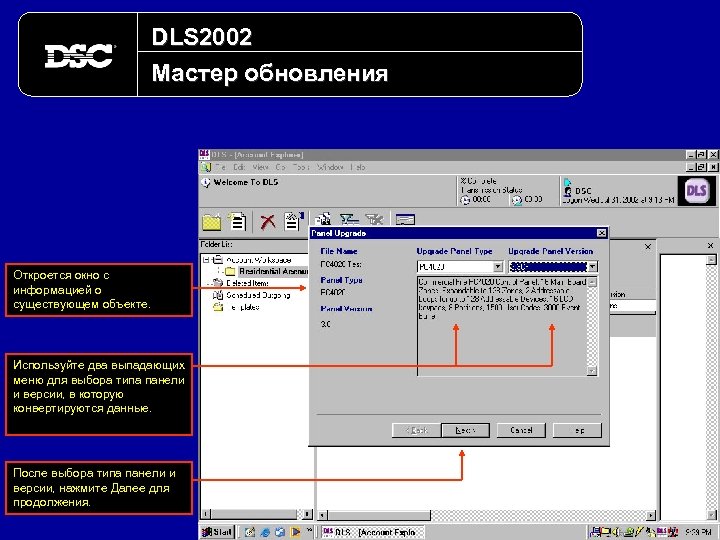Open the Help menu
The width and height of the screenshot is (720, 540).
[x=358, y=167]
